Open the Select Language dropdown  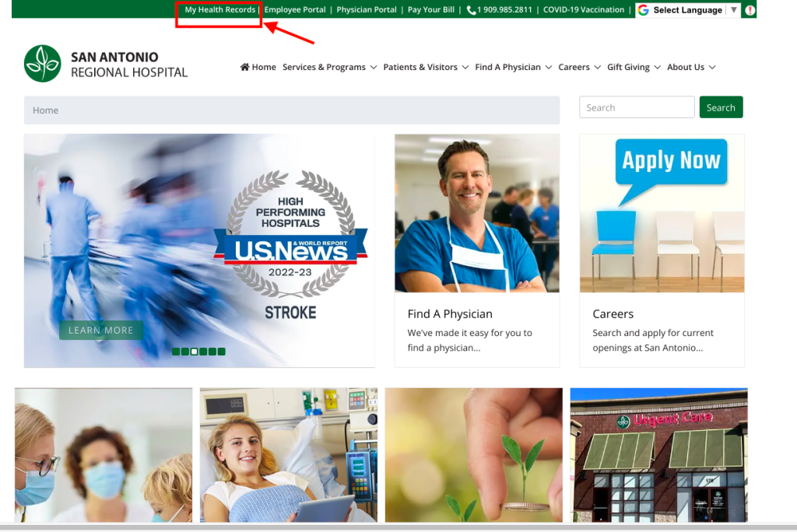pos(688,10)
